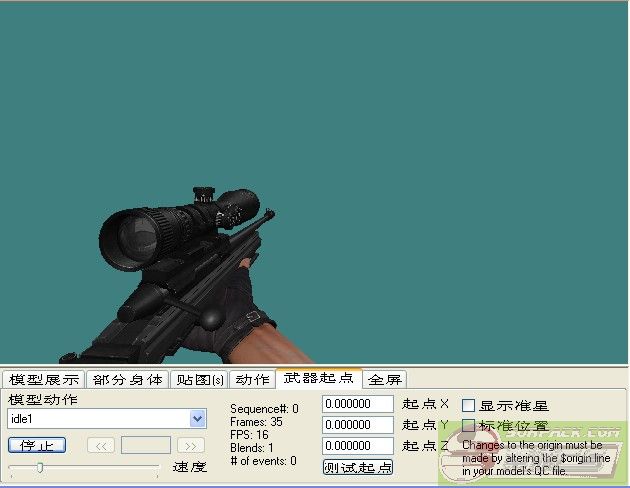Click the previous frame << button
This screenshot has width=630, height=488.
(101, 445)
